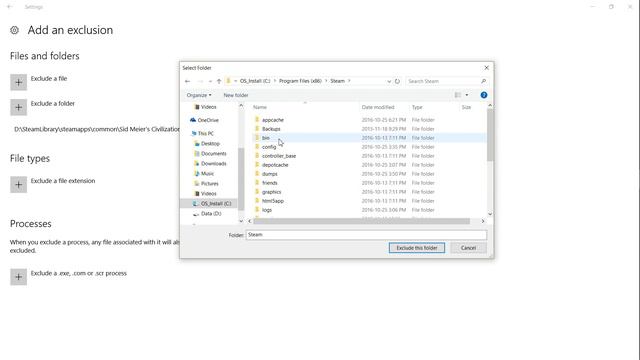Screen dimensions: 640x360
Task: Click the plus icon for Exclude a process
Action: coord(18,277)
